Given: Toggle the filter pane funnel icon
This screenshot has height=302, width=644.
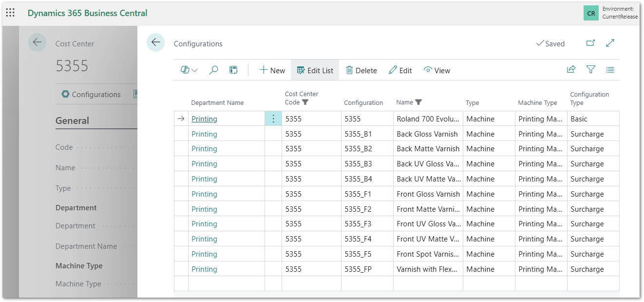Looking at the screenshot, I should point(590,70).
